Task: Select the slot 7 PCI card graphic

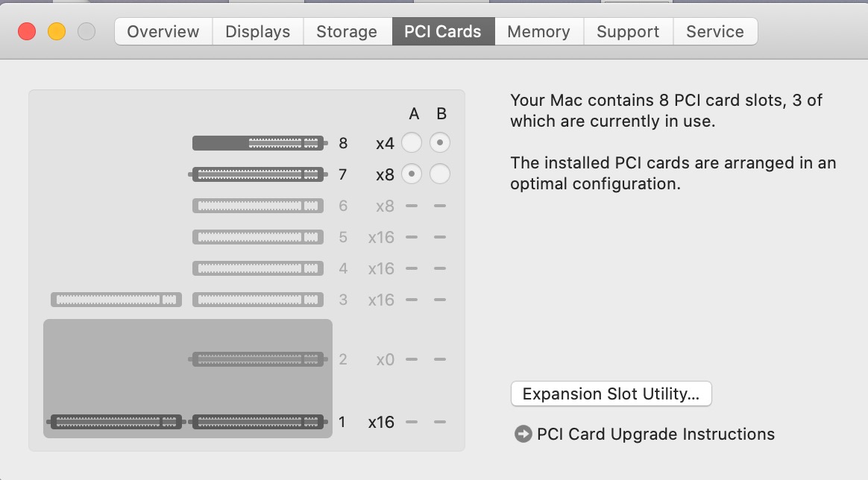Action: point(258,174)
